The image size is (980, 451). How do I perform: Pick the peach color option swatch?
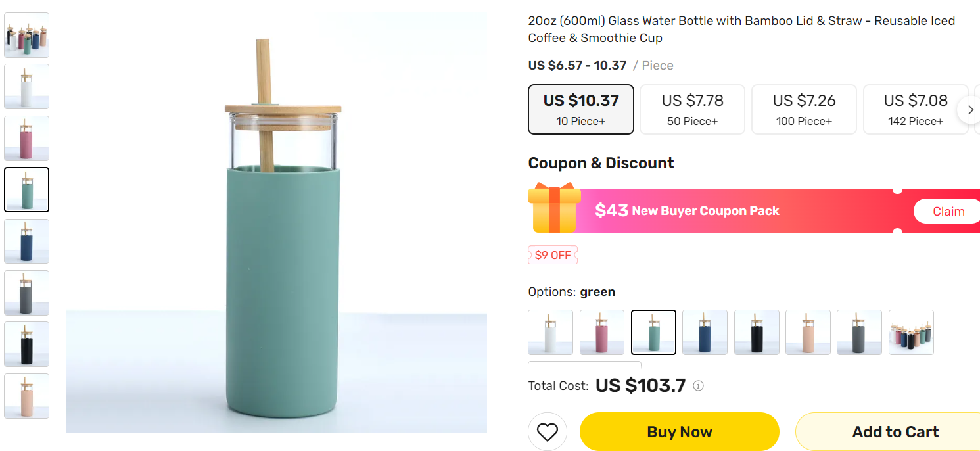(x=808, y=332)
